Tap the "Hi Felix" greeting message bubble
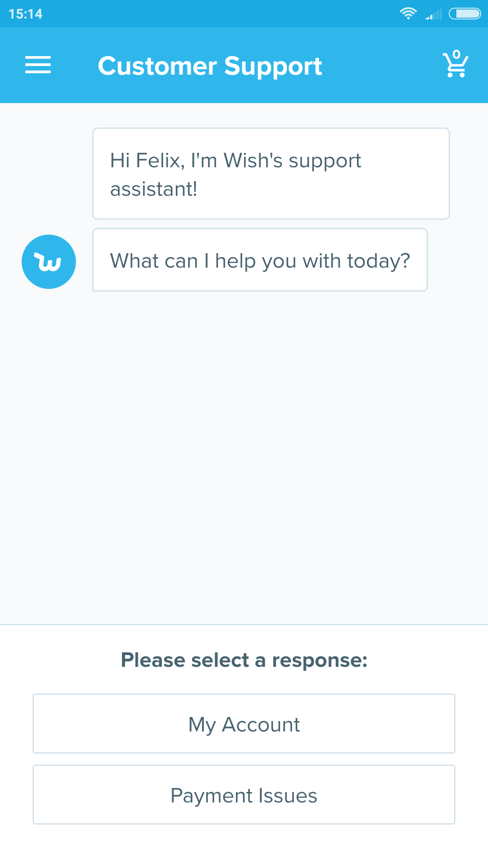 (271, 174)
